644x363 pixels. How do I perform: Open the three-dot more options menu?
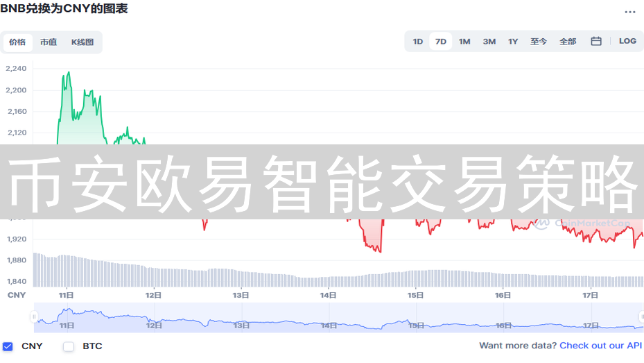[629, 12]
